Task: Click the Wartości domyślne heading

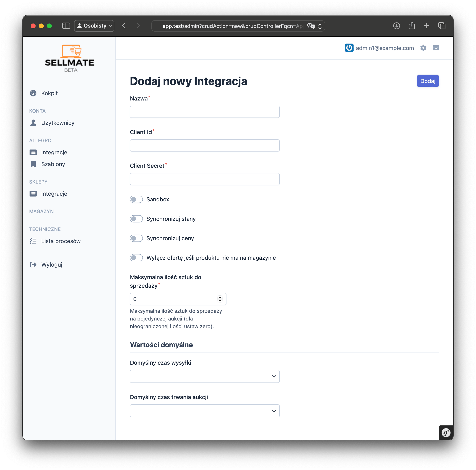Action: (x=161, y=345)
